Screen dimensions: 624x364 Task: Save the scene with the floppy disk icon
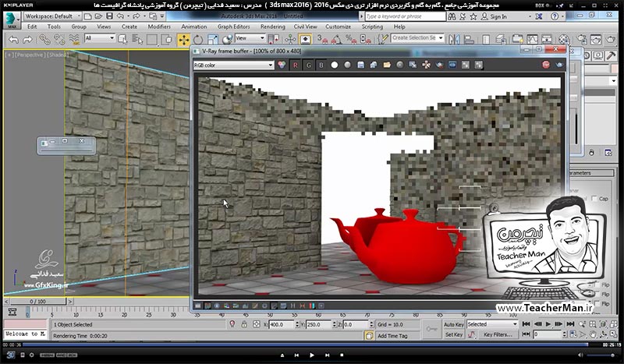click(109, 16)
